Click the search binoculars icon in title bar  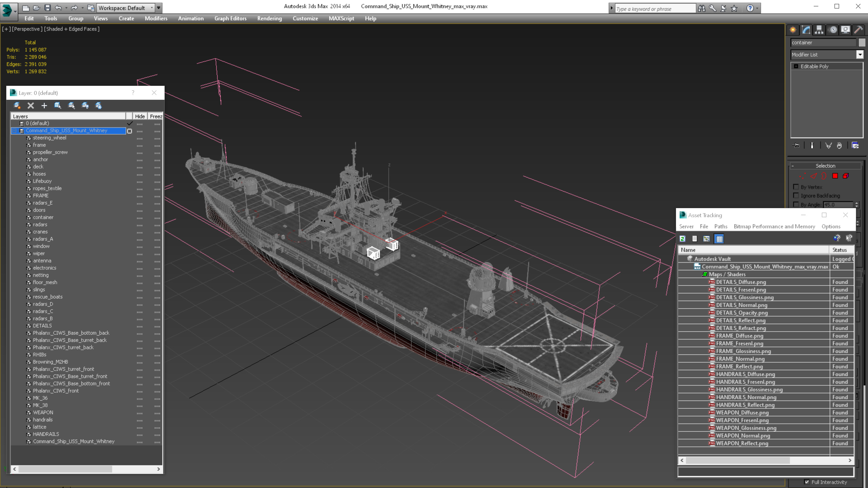[702, 8]
